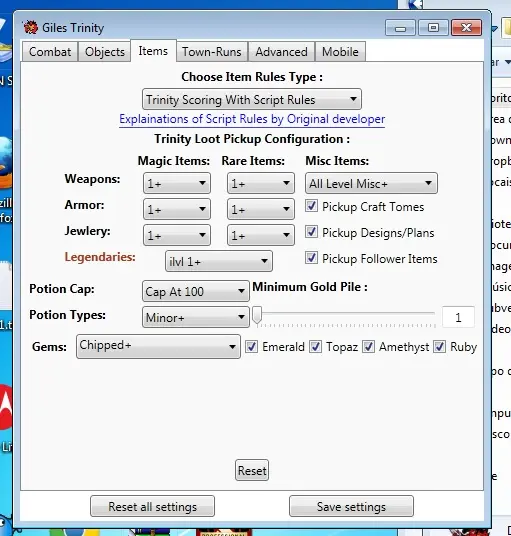Open the Item Rules Type dropdown
This screenshot has height=536, width=511.
[252, 99]
